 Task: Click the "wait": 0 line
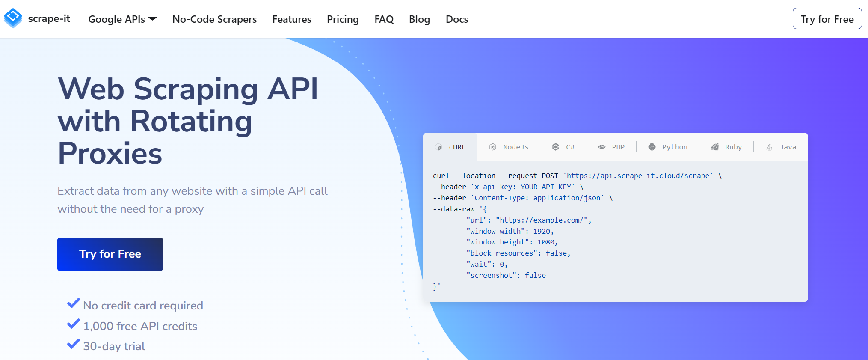487,264
